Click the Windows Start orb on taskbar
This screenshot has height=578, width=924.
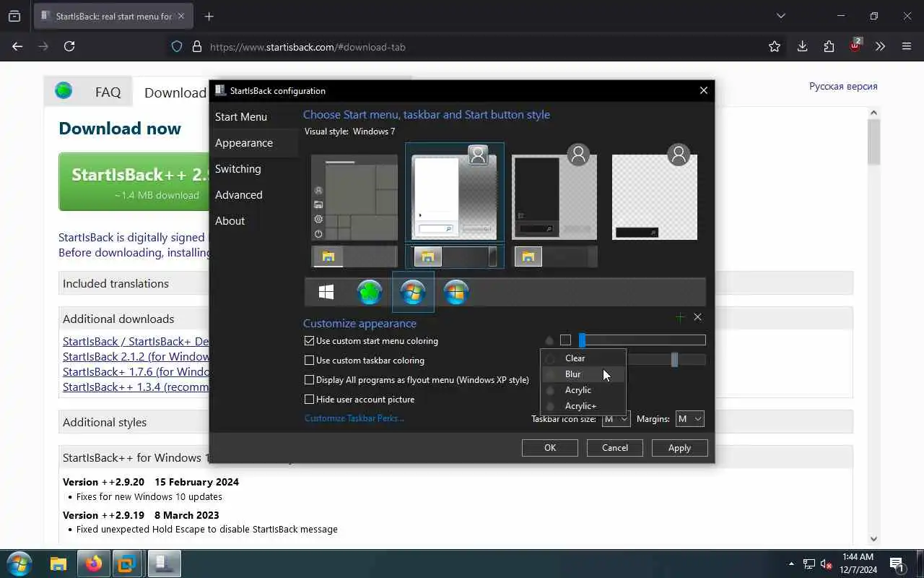[x=19, y=564]
